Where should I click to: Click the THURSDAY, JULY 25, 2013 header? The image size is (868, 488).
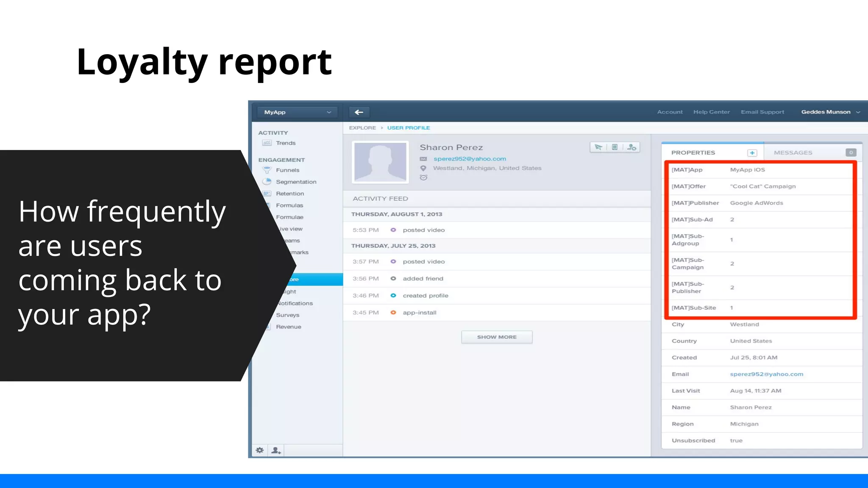pyautogui.click(x=393, y=246)
